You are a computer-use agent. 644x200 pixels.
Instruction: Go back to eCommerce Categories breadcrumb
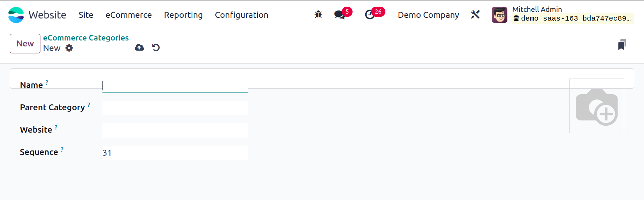(86, 38)
